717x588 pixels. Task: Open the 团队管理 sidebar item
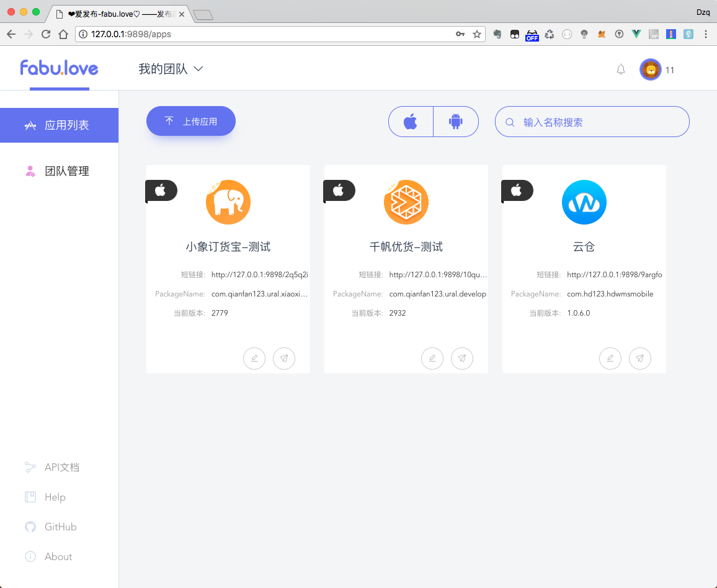tap(59, 171)
